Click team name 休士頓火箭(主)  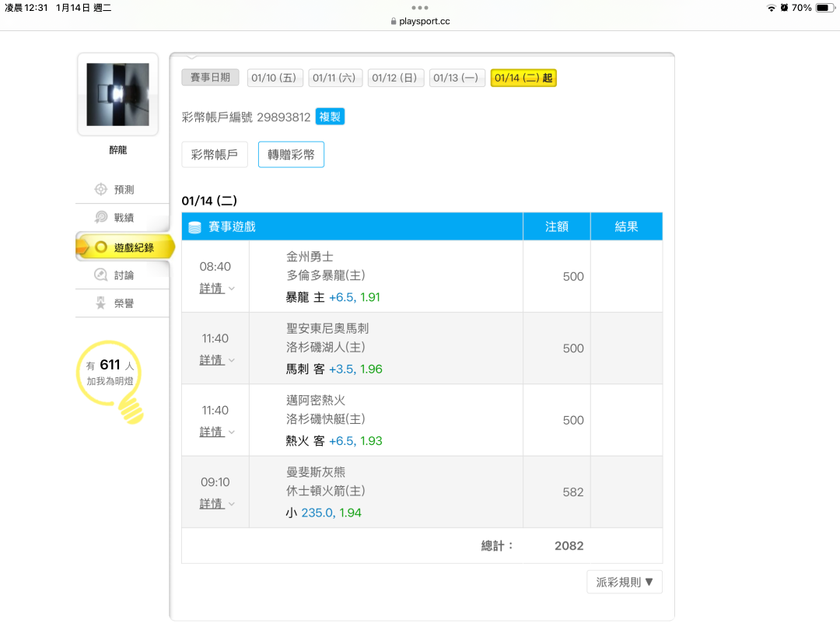[x=325, y=491]
